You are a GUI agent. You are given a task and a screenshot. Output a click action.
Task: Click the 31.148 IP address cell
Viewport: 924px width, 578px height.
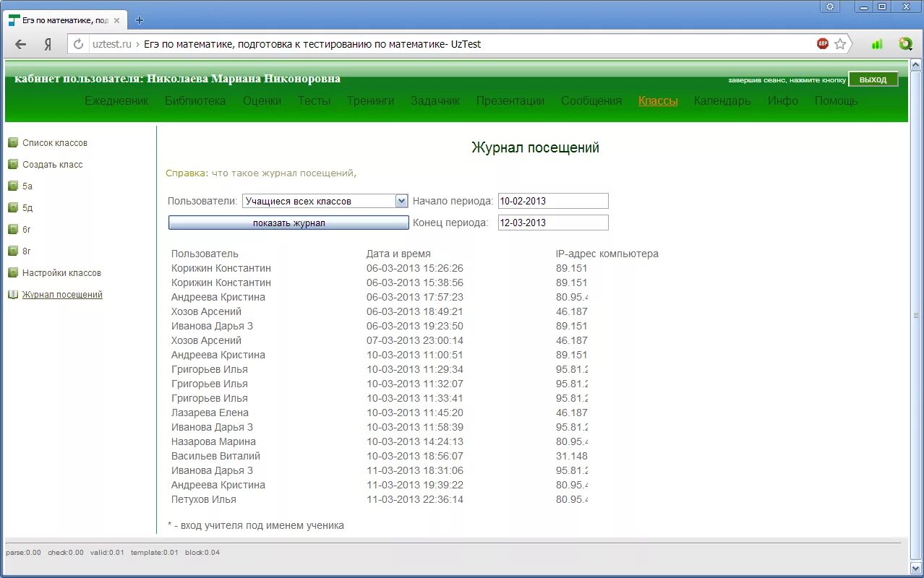pos(572,456)
